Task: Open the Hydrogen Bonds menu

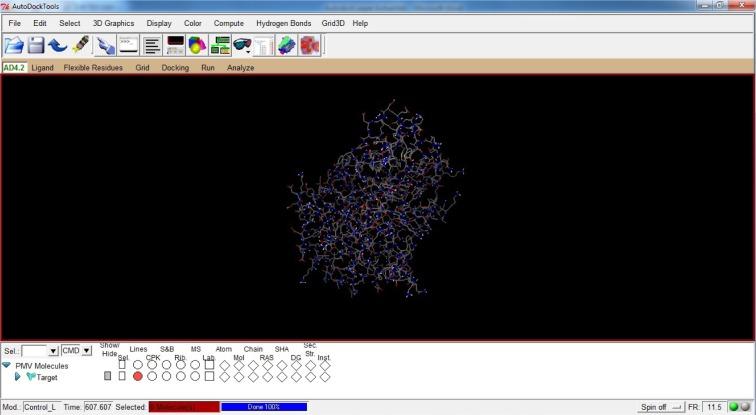Action: pyautogui.click(x=283, y=23)
